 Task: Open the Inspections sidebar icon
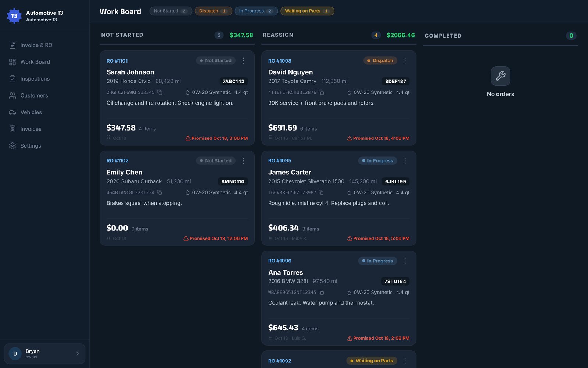tap(12, 79)
